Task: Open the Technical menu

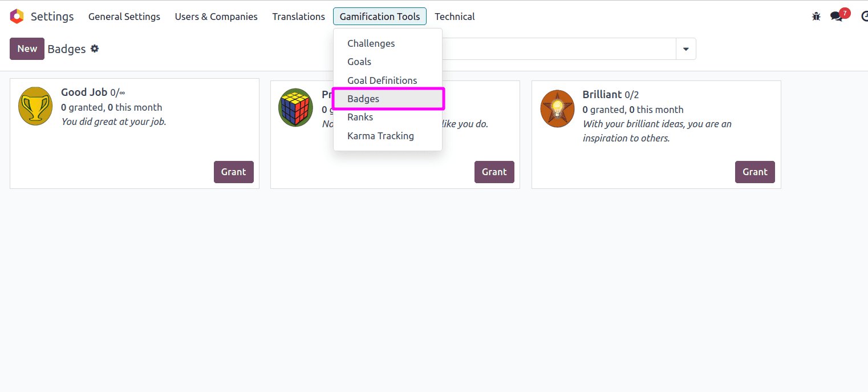Action: [x=455, y=17]
